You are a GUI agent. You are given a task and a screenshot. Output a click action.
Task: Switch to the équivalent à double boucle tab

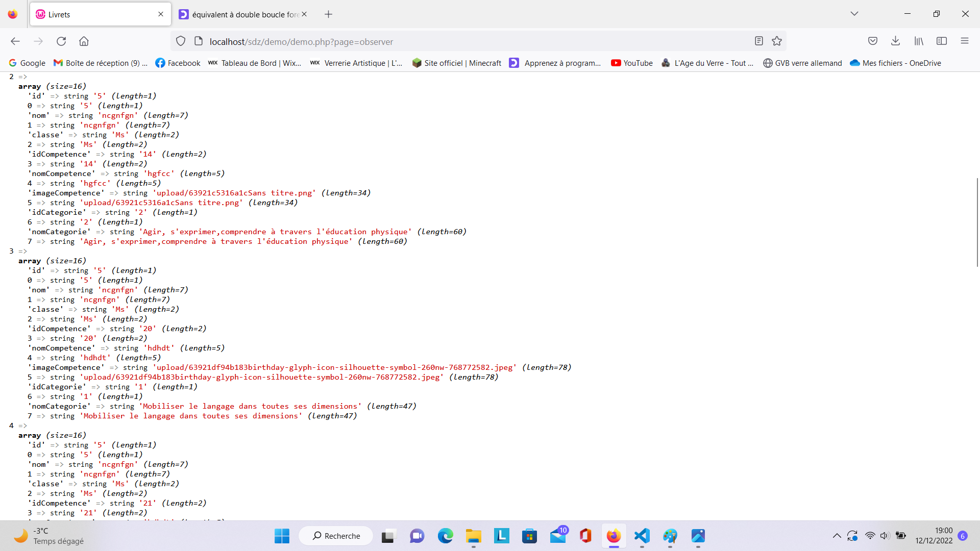click(x=240, y=14)
